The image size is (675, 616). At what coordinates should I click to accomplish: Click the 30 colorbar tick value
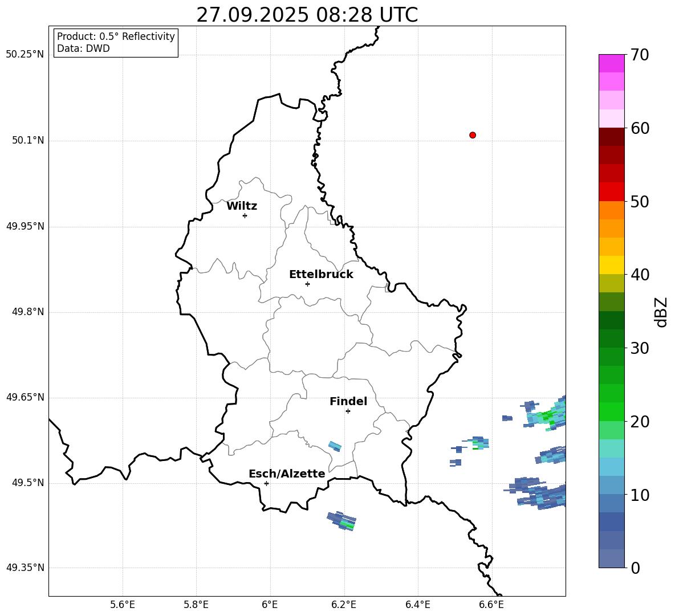[x=640, y=348]
